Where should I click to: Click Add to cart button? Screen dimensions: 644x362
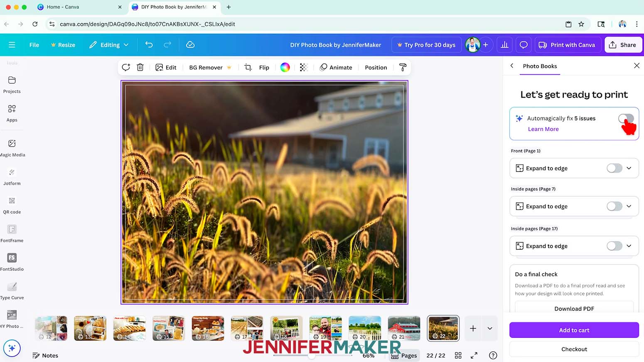[574, 330]
